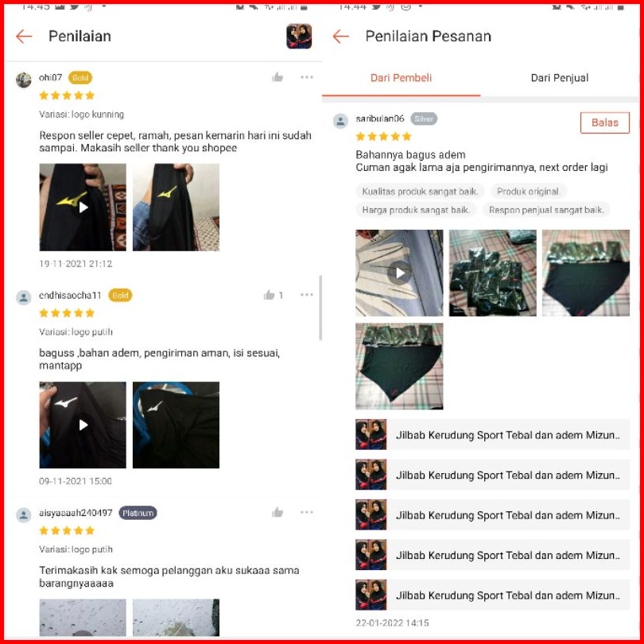
Task: Switch to the Dari Penjual tab
Action: tap(560, 78)
